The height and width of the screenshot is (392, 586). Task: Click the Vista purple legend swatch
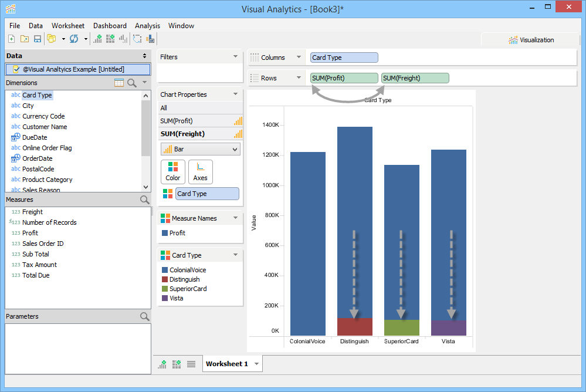(x=165, y=298)
